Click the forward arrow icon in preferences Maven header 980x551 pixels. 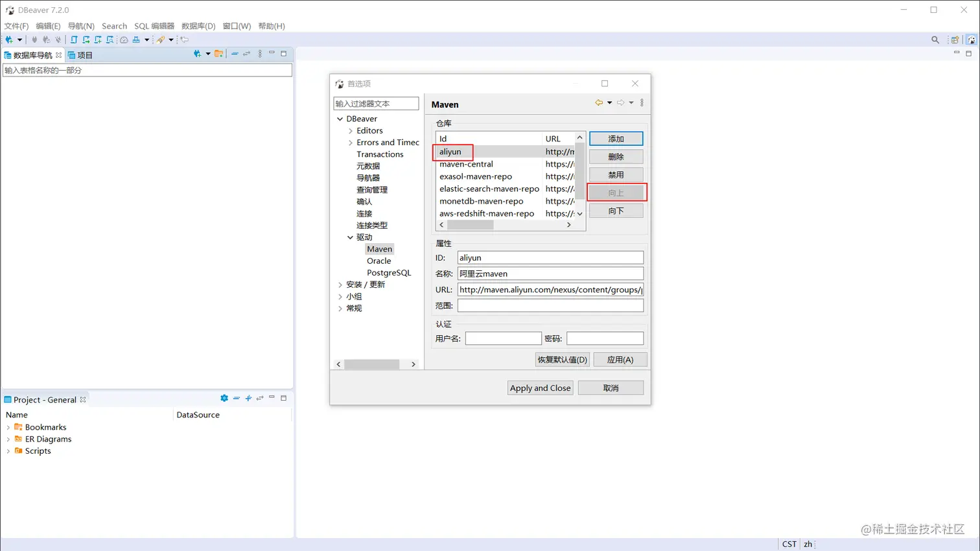coord(620,102)
